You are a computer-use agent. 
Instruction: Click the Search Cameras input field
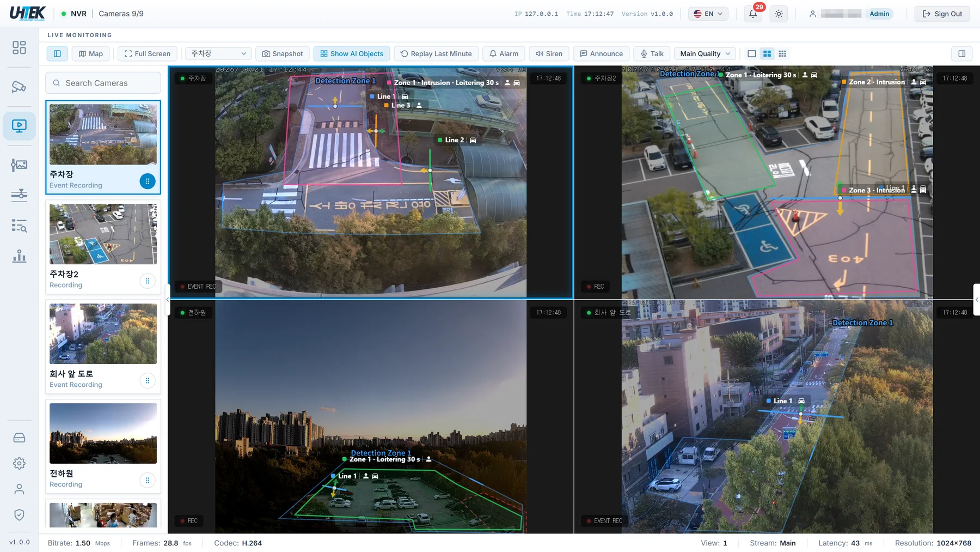103,83
